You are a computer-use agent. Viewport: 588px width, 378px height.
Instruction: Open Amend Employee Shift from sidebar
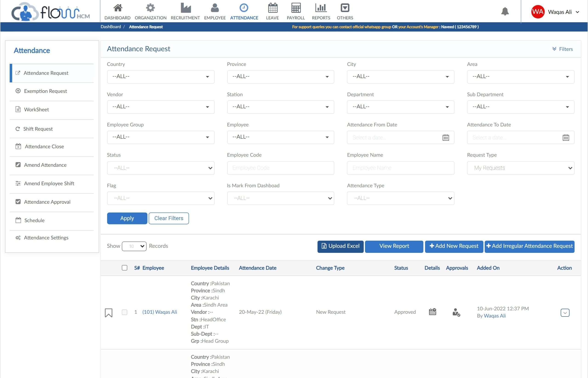tap(52, 183)
